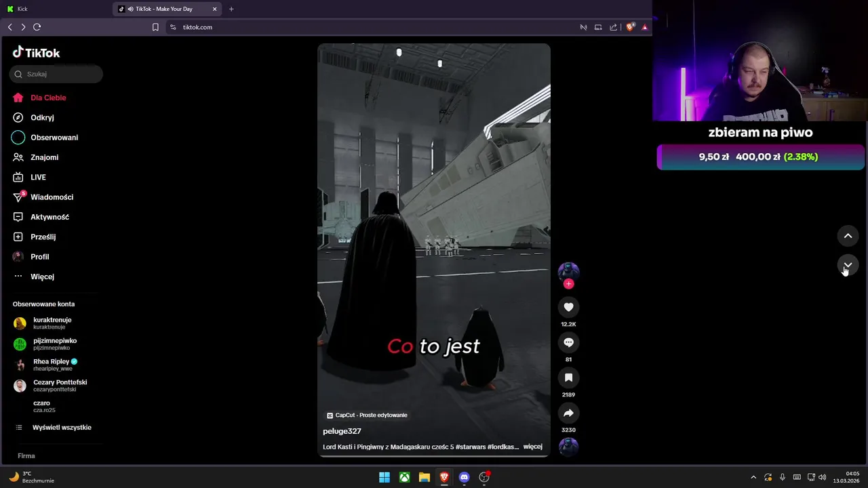Open Dla Ciebie feed
The image size is (868, 488).
point(39,98)
